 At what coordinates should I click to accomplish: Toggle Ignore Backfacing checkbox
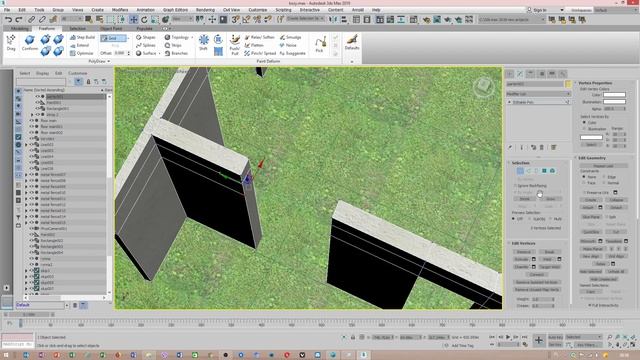click(x=516, y=186)
